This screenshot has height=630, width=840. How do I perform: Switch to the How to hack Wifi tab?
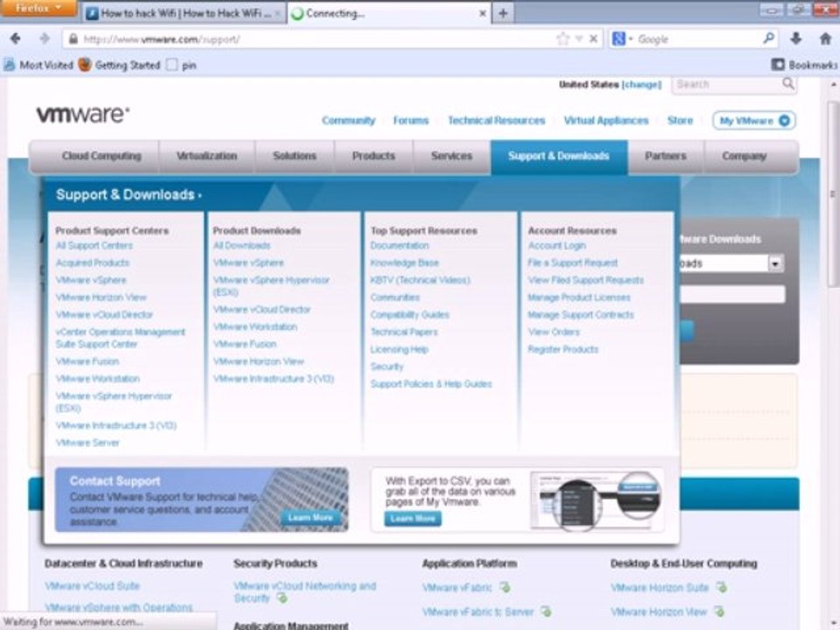point(183,13)
